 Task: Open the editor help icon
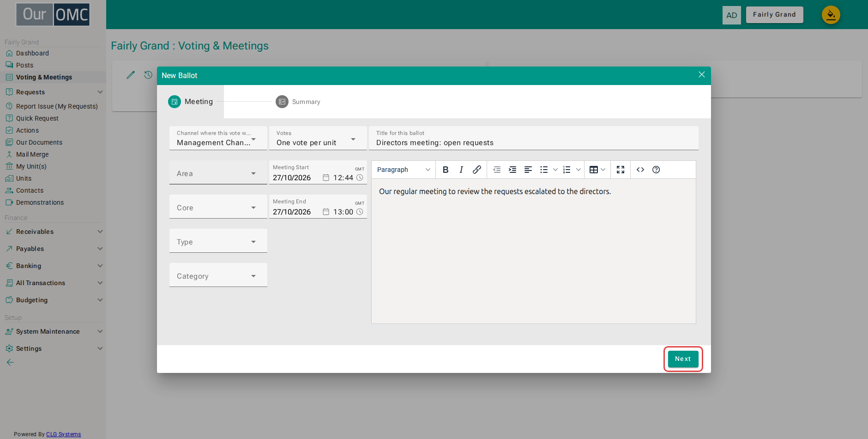click(656, 170)
